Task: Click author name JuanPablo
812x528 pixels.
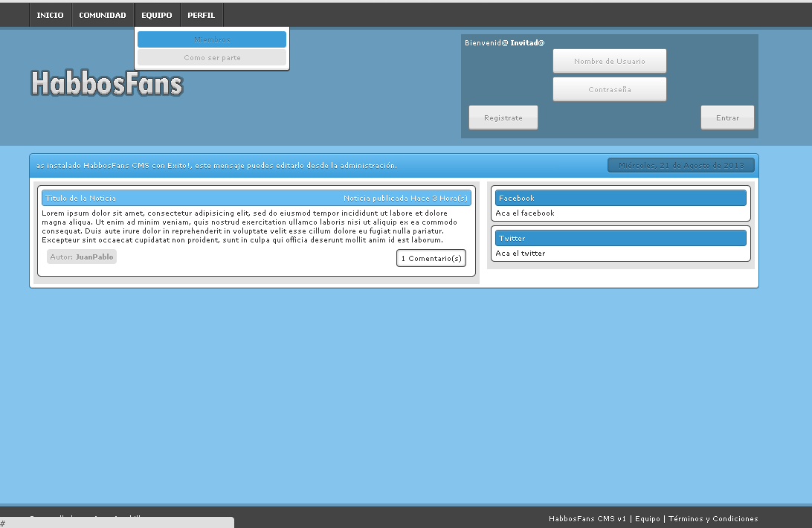Action: 94,257
